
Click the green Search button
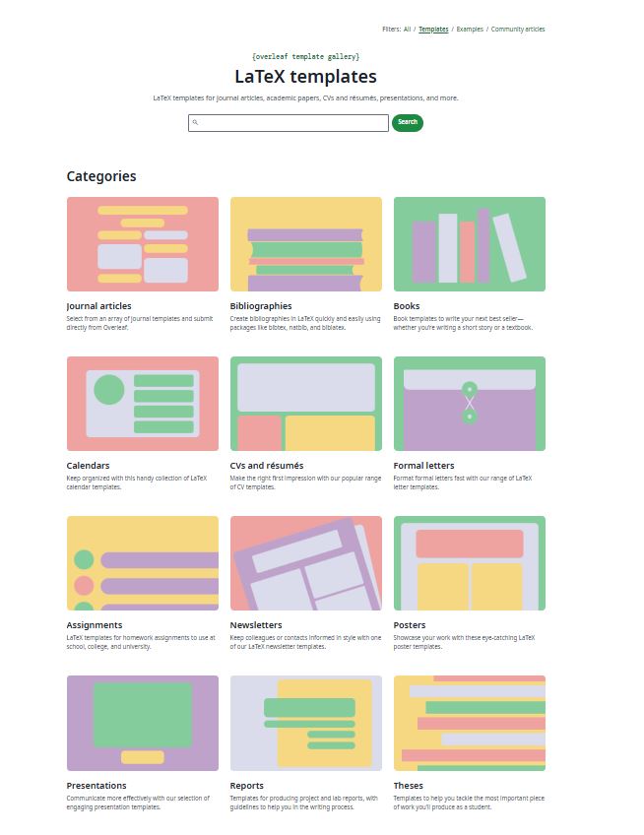(x=407, y=123)
